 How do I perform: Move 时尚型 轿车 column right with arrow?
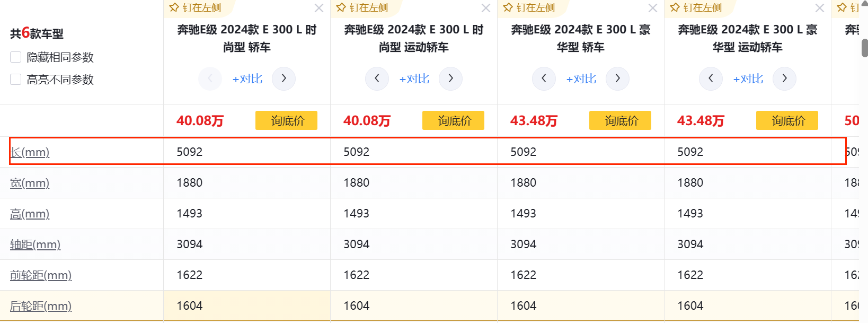click(284, 78)
